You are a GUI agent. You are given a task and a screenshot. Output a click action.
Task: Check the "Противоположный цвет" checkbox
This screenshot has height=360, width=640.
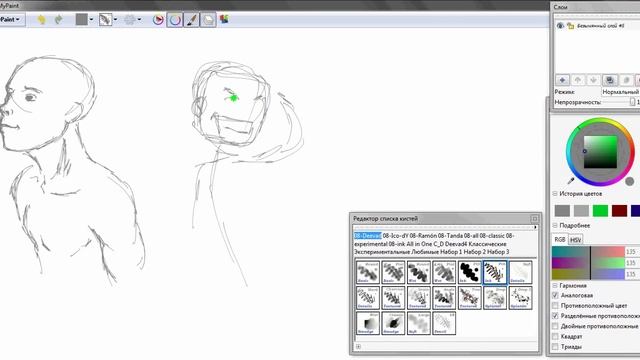[x=555, y=305]
